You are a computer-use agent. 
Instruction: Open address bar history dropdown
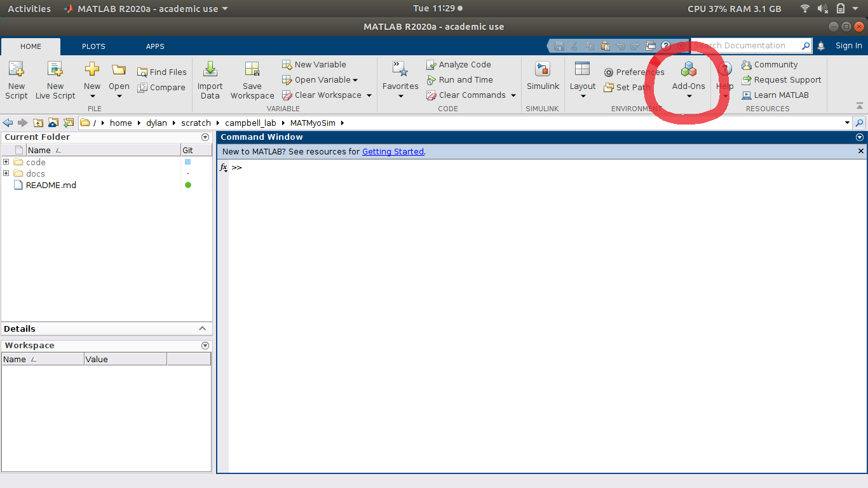[x=847, y=123]
